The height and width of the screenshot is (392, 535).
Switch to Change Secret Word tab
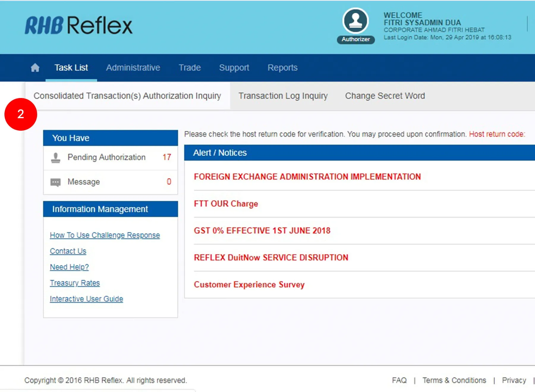click(385, 96)
